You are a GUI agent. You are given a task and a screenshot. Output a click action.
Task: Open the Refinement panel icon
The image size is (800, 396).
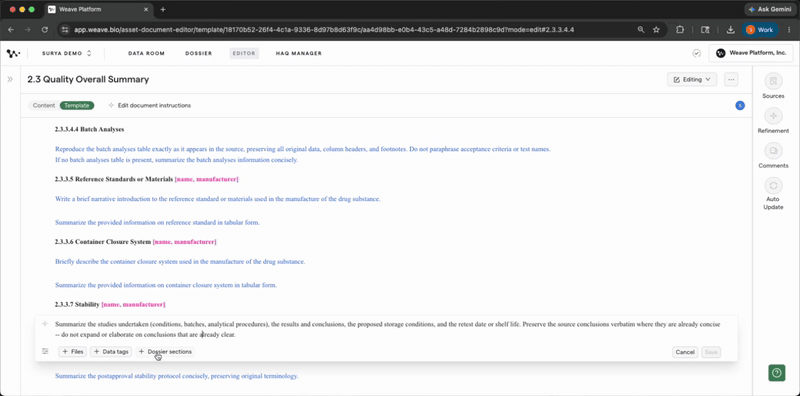773,116
